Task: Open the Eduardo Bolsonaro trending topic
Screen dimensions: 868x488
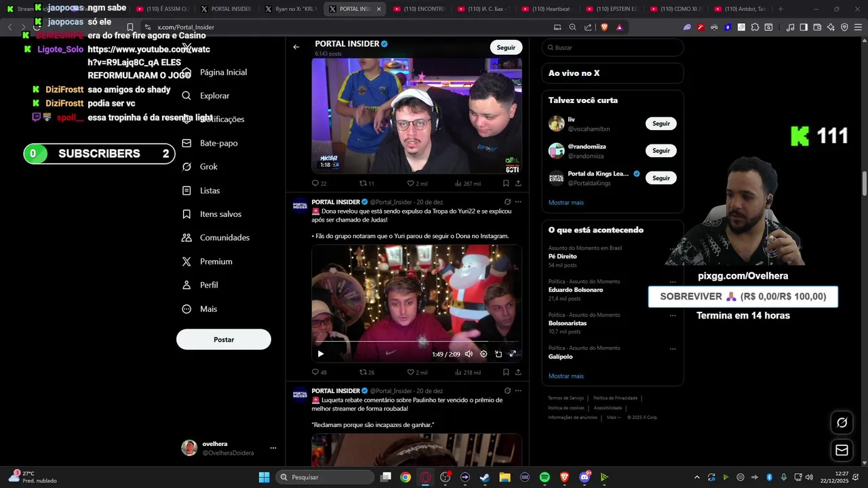Action: 575,289
